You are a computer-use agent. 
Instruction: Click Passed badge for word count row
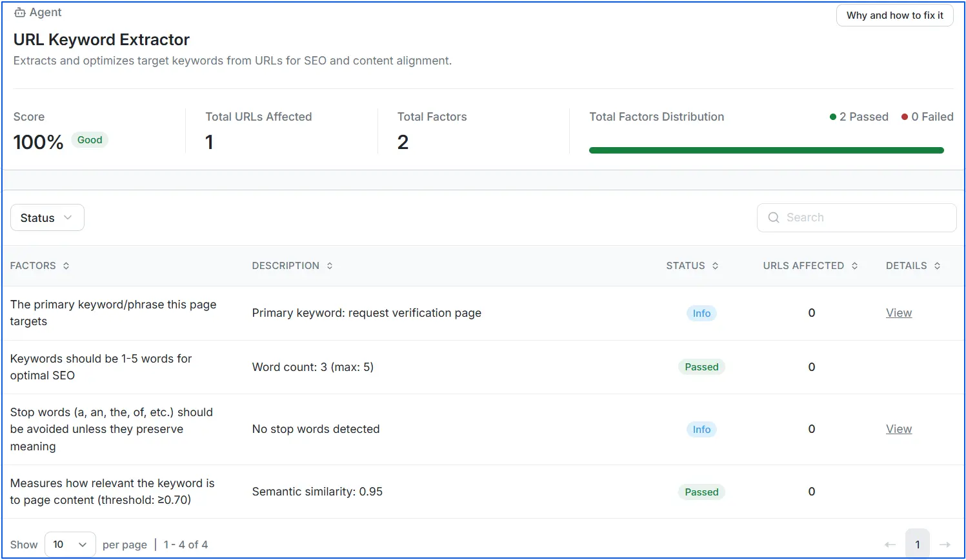pyautogui.click(x=701, y=367)
